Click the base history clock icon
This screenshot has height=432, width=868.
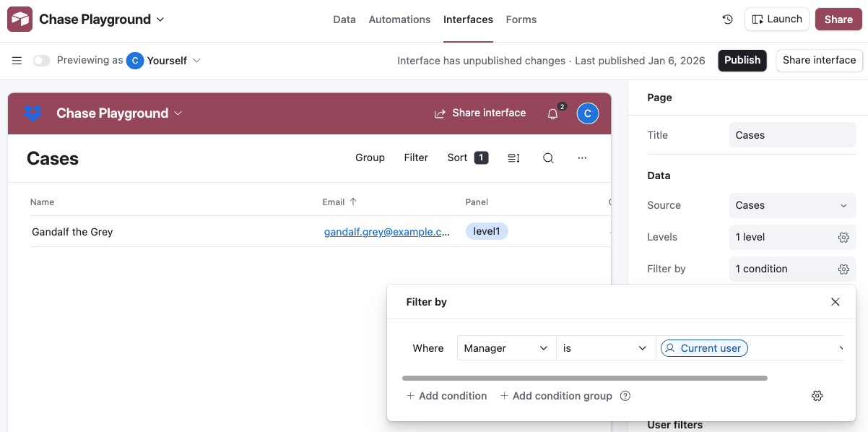point(727,20)
